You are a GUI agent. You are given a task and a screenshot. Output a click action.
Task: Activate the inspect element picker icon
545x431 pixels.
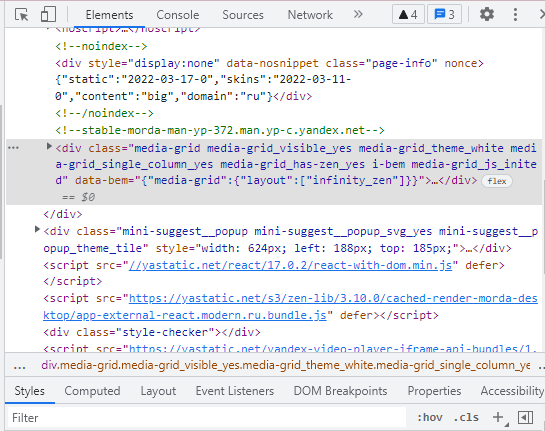[22, 15]
